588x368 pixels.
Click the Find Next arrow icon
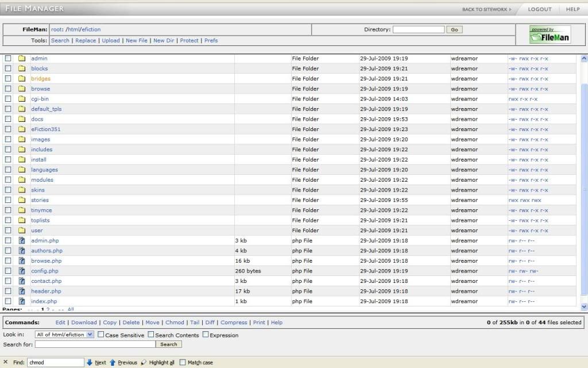point(90,362)
